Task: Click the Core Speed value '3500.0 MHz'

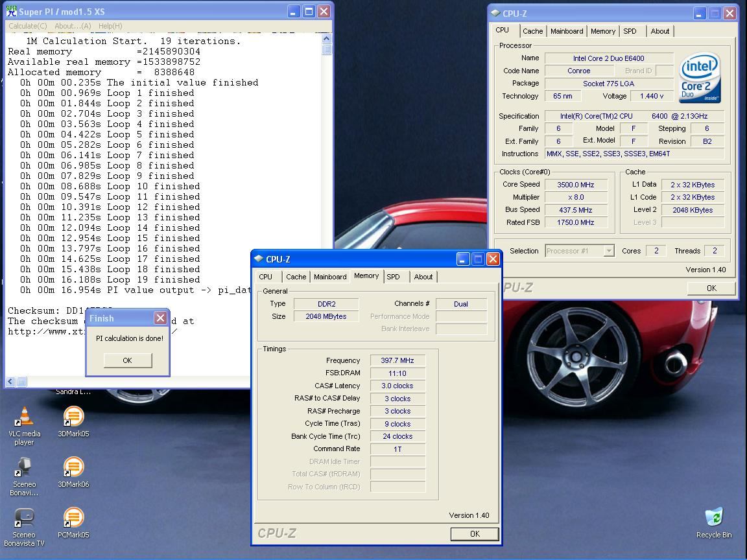Action: pyautogui.click(x=576, y=185)
